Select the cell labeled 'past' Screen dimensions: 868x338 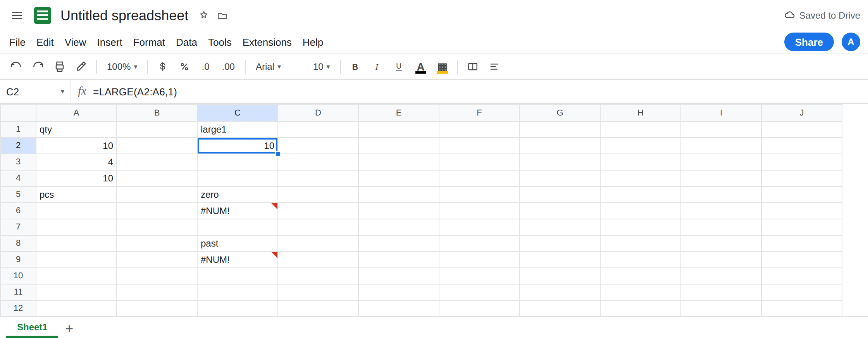(238, 243)
